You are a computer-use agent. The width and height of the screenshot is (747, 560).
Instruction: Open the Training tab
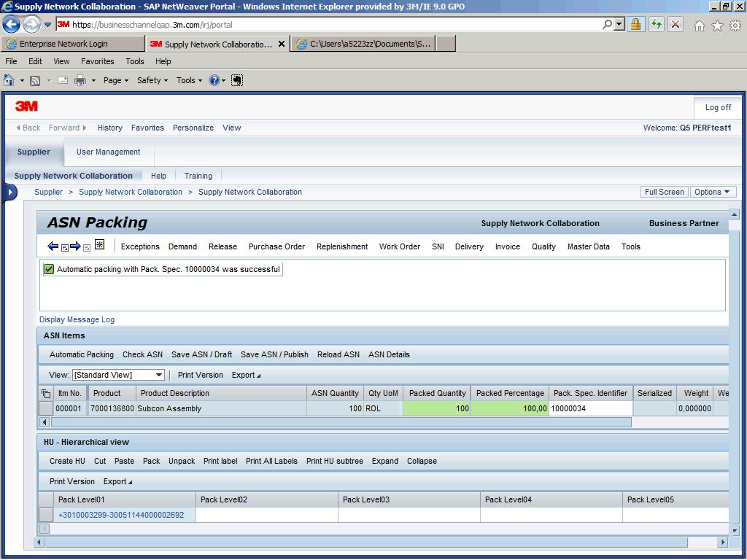(x=198, y=176)
